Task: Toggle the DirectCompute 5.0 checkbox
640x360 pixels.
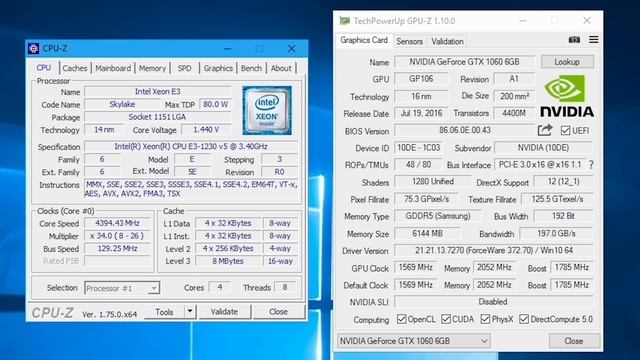Action: pos(524,319)
